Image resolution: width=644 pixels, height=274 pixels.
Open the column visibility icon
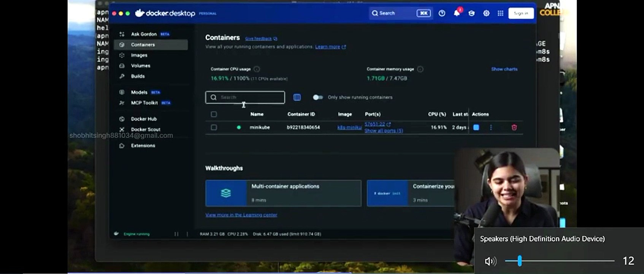click(x=297, y=97)
